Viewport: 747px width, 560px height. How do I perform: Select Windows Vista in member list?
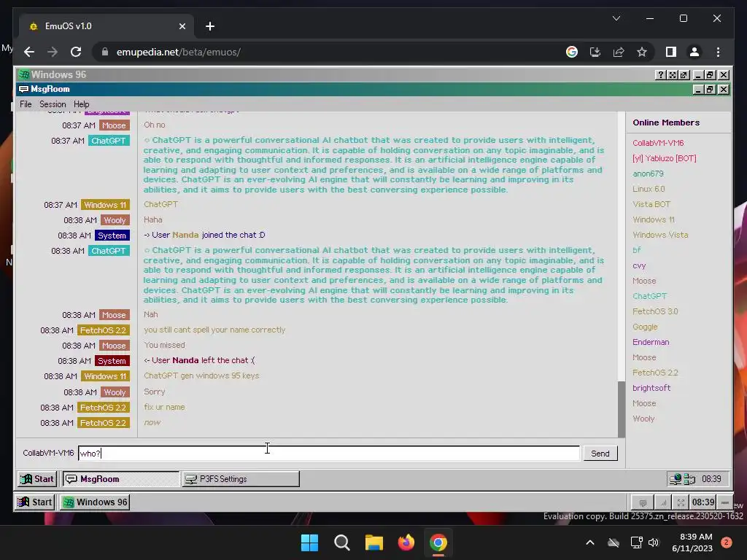click(660, 235)
